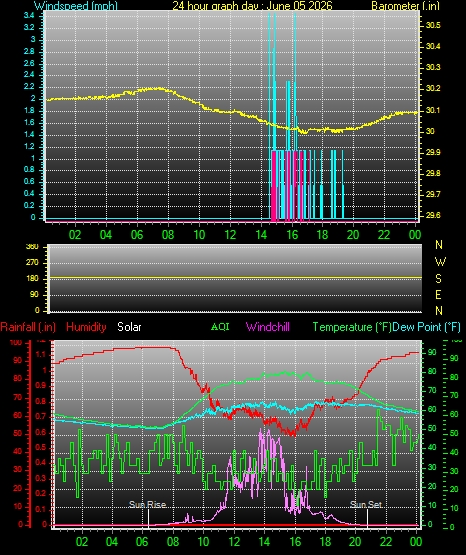Click the yellow wind direction line at 180

point(235,277)
